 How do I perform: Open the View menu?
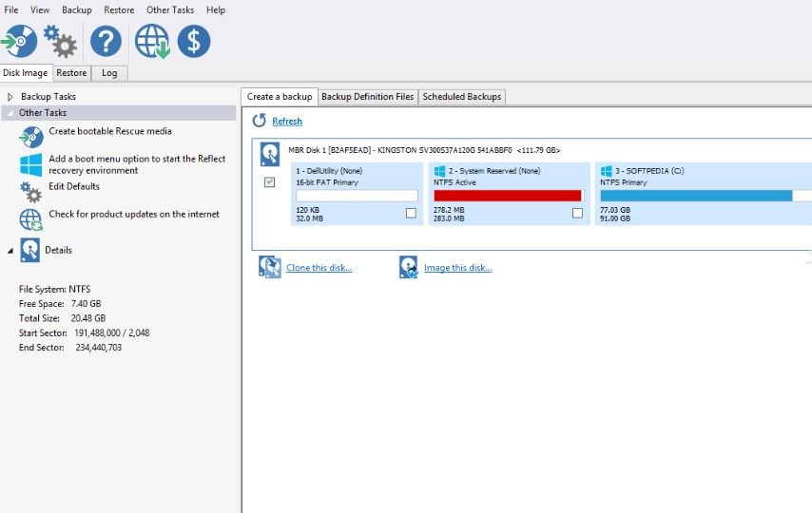coord(40,9)
